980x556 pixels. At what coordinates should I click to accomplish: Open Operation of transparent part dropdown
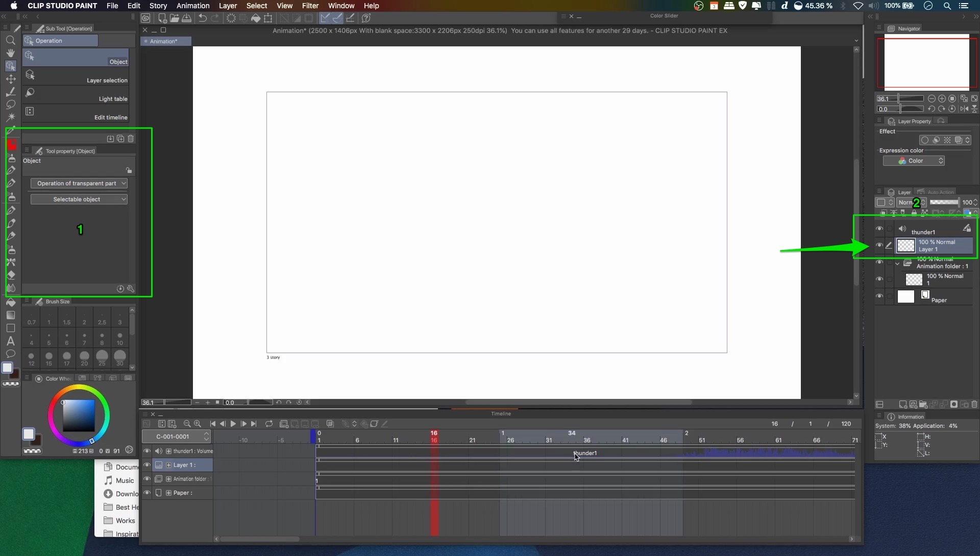[x=79, y=184]
